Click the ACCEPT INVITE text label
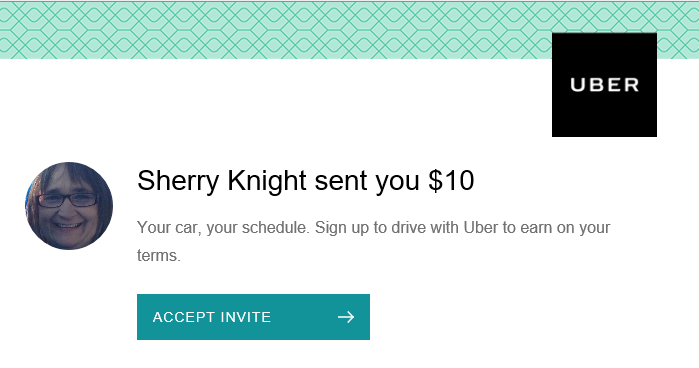This screenshot has height=368, width=699. pyautogui.click(x=212, y=317)
